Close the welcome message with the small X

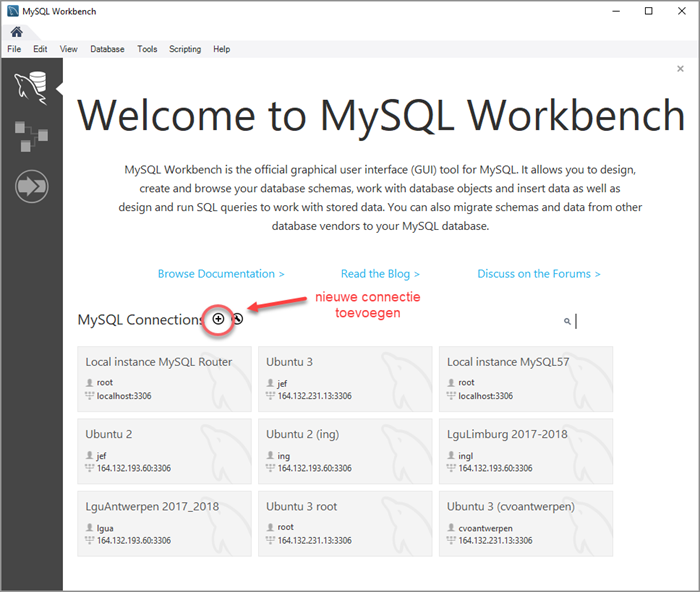(680, 69)
